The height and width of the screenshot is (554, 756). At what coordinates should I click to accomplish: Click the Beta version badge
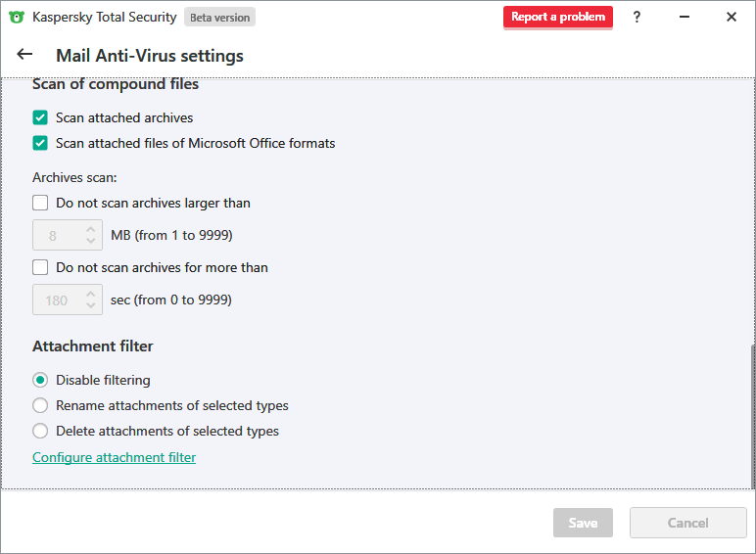click(219, 18)
